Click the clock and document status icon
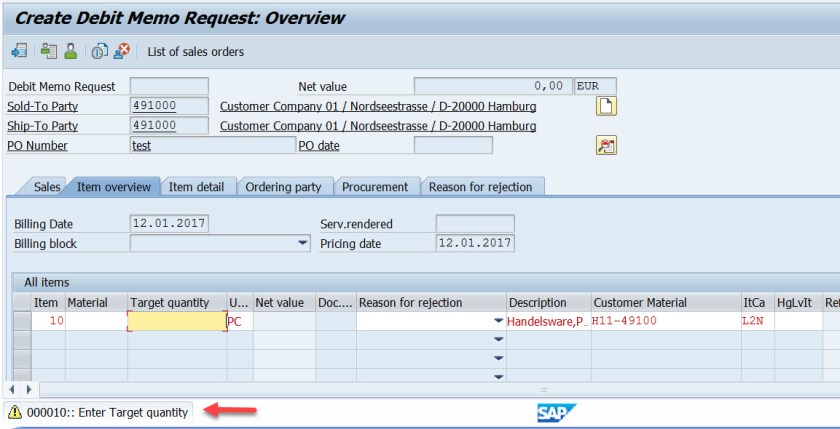This screenshot has width=840, height=429. [99, 51]
